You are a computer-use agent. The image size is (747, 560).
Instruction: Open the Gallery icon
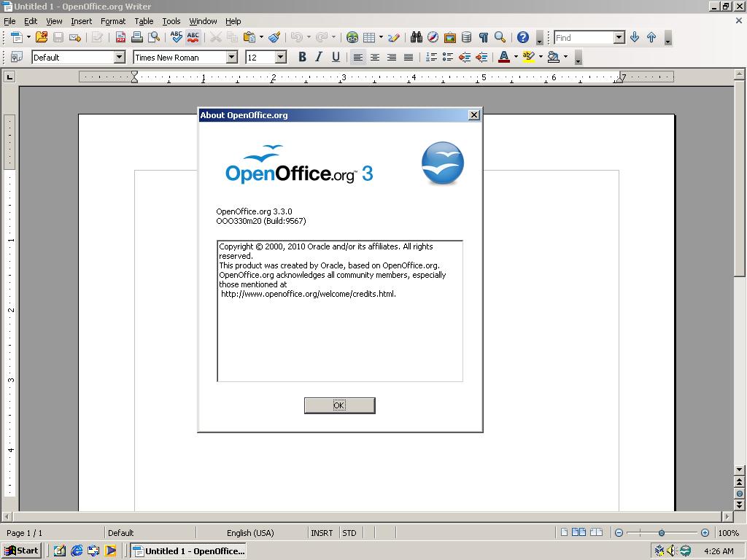click(x=449, y=37)
